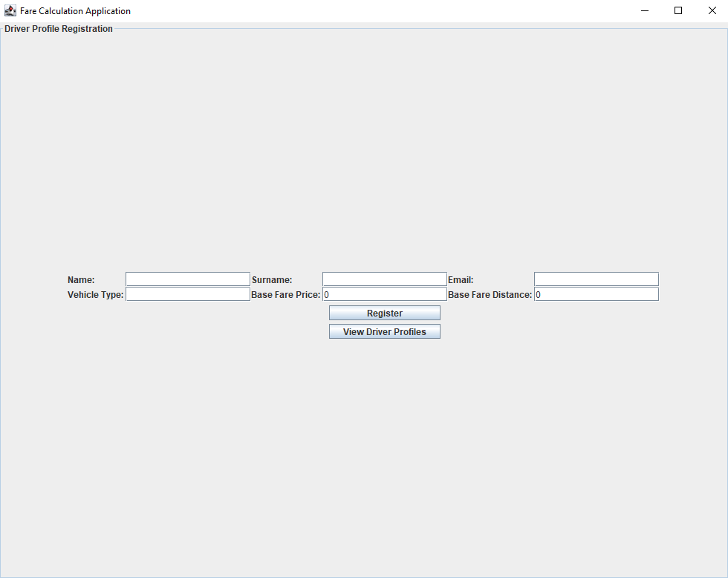This screenshot has height=578, width=728.
Task: Focus the Email input field
Action: (x=596, y=279)
